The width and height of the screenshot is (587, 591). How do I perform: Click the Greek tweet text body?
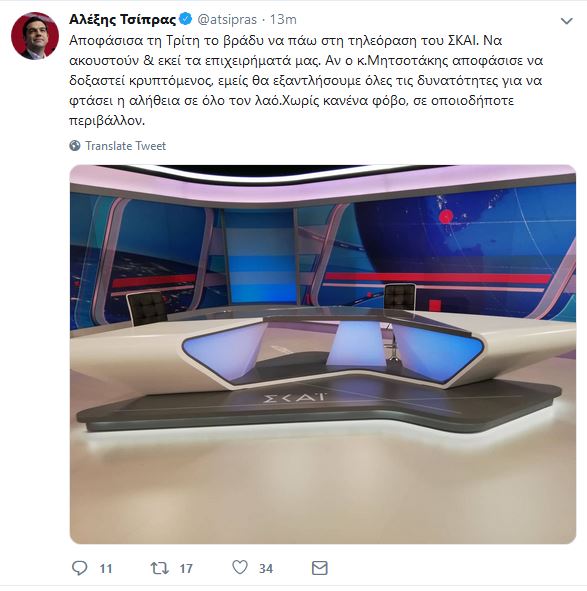coord(306,81)
